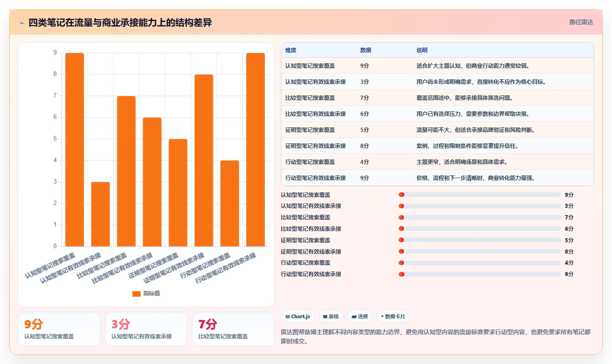612x364 pixels.
Task: Click the description 覆盖范围适中，能够承接具体筛选问题
Action: [464, 98]
